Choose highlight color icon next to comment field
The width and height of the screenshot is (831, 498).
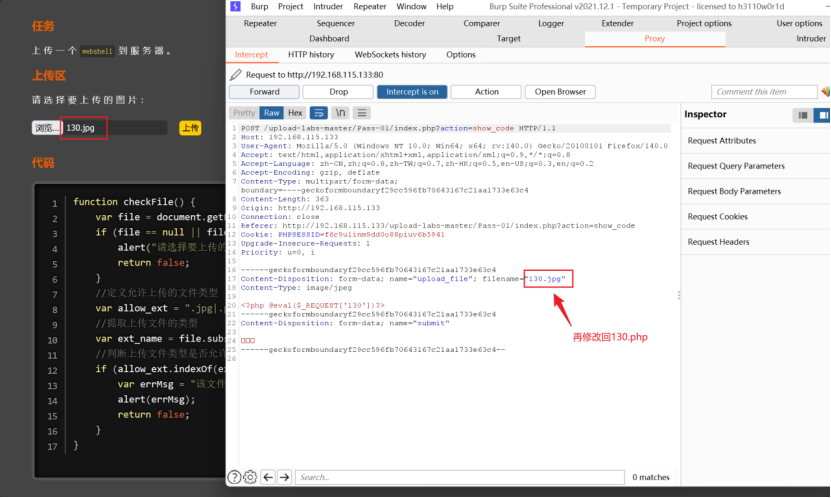[826, 92]
